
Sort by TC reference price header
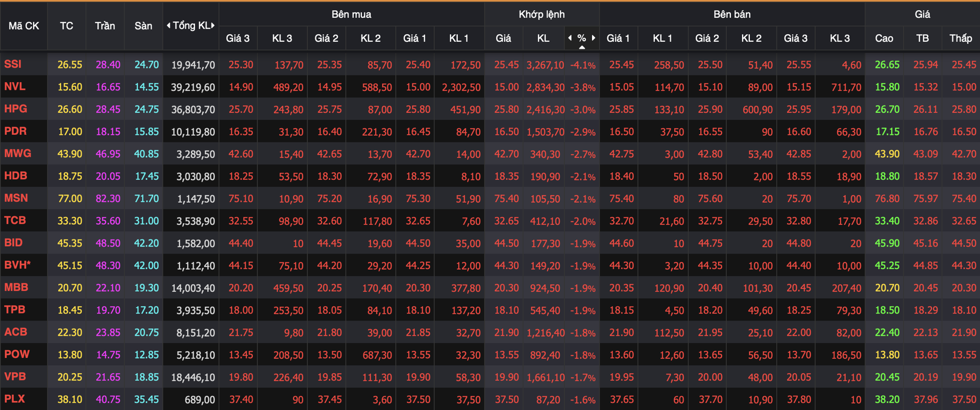coord(66,26)
